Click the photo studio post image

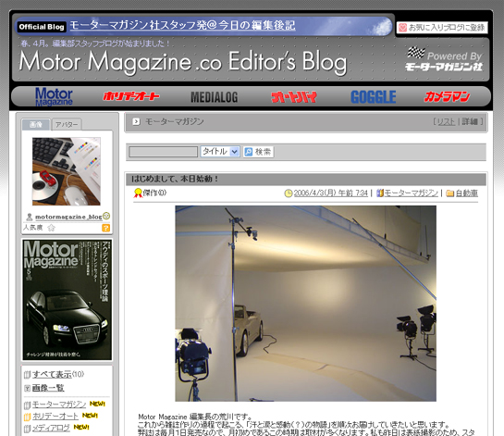click(305, 304)
